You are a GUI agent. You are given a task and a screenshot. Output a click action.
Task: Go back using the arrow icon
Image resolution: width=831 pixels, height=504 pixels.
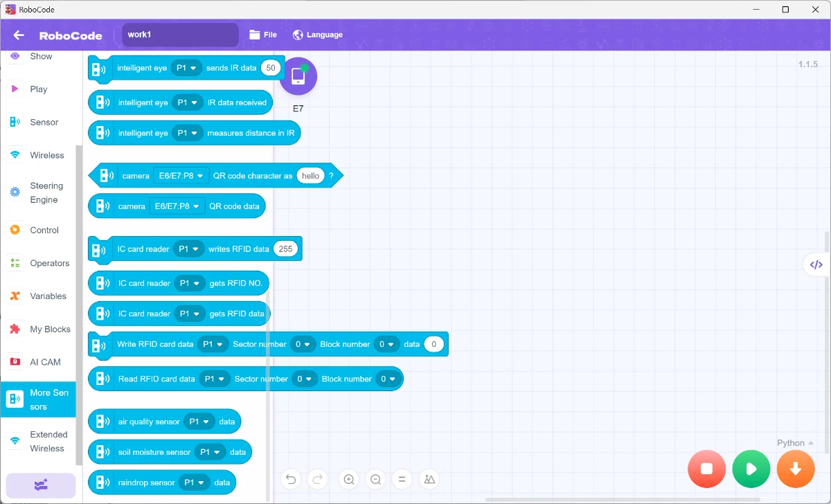pos(19,35)
